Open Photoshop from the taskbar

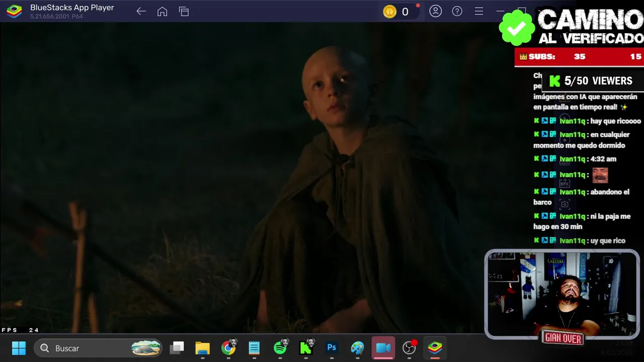click(x=332, y=348)
